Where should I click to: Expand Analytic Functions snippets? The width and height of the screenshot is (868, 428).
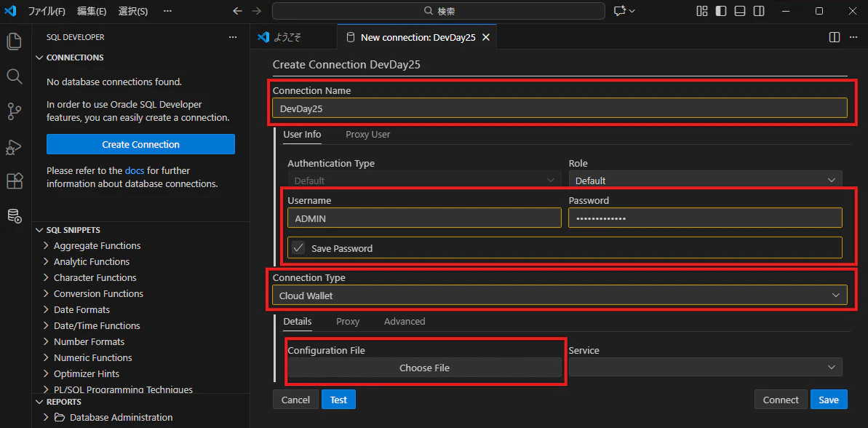point(47,261)
